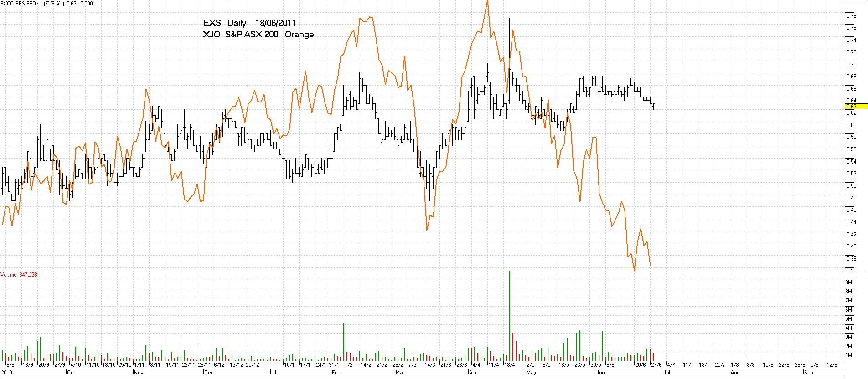
Task: Click the 'Feb' month marker on the time axis
Action: [336, 373]
